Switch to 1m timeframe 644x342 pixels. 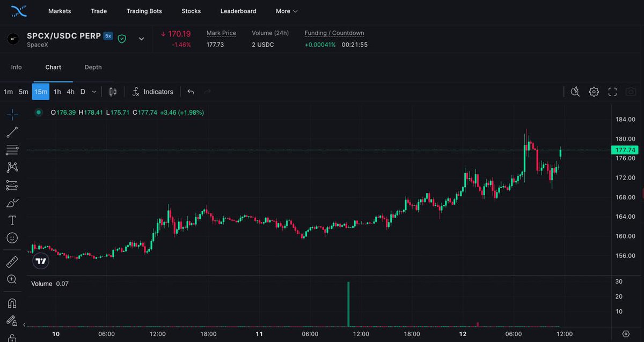point(8,92)
